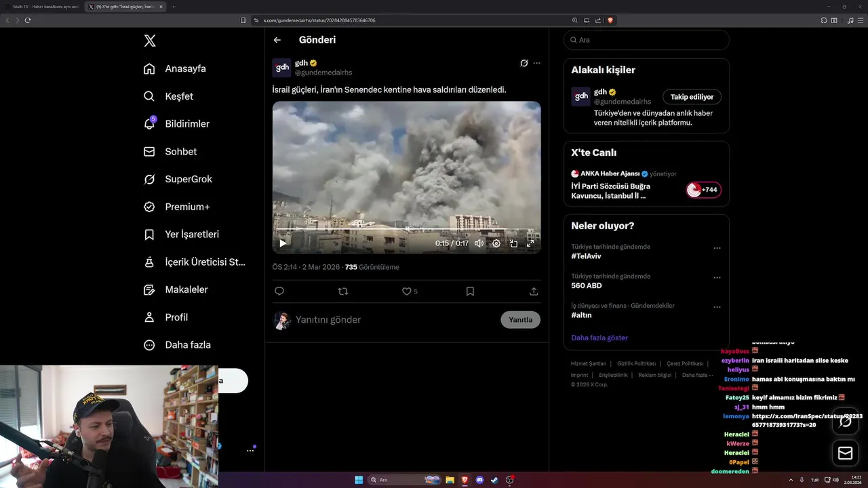Viewport: 868px width, 488px height.
Task: Click the address bar URL
Action: click(x=319, y=20)
